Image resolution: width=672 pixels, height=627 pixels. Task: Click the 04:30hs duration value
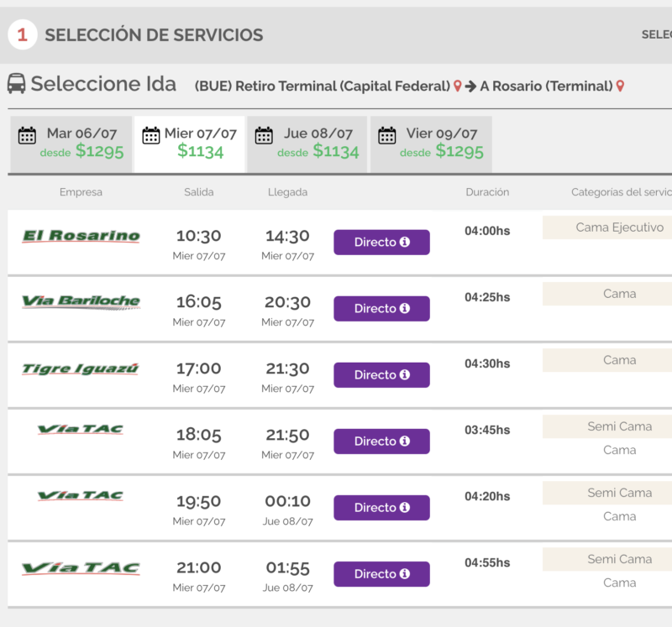[x=487, y=364]
